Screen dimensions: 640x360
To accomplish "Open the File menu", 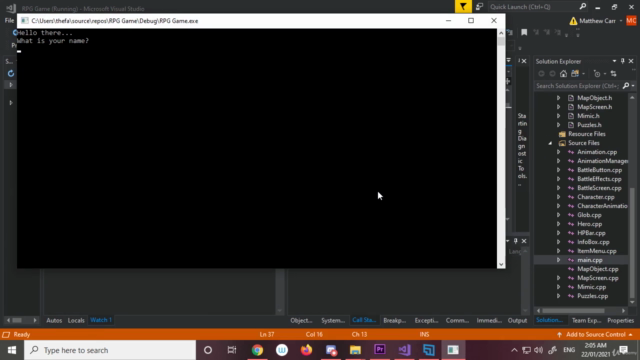I will coord(9,20).
